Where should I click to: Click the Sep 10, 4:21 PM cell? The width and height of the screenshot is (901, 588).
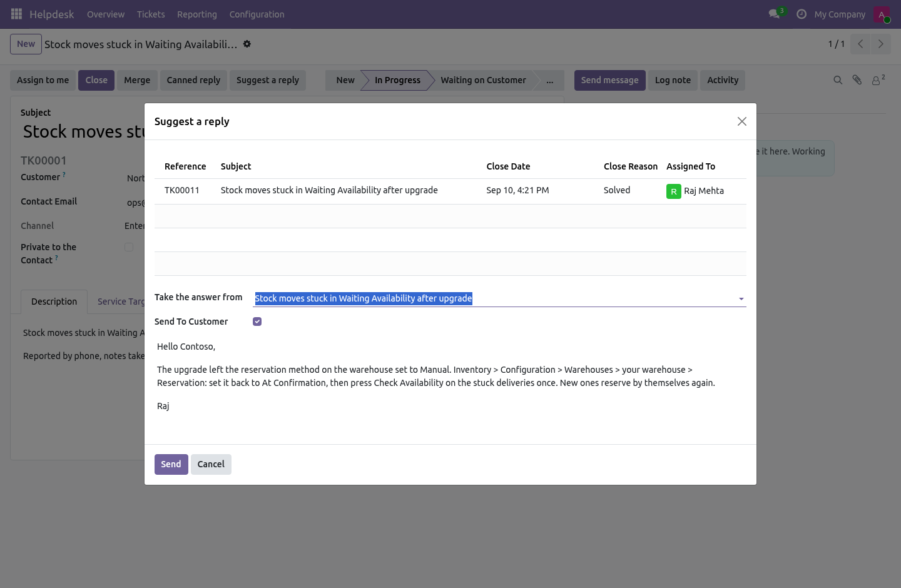[517, 190]
